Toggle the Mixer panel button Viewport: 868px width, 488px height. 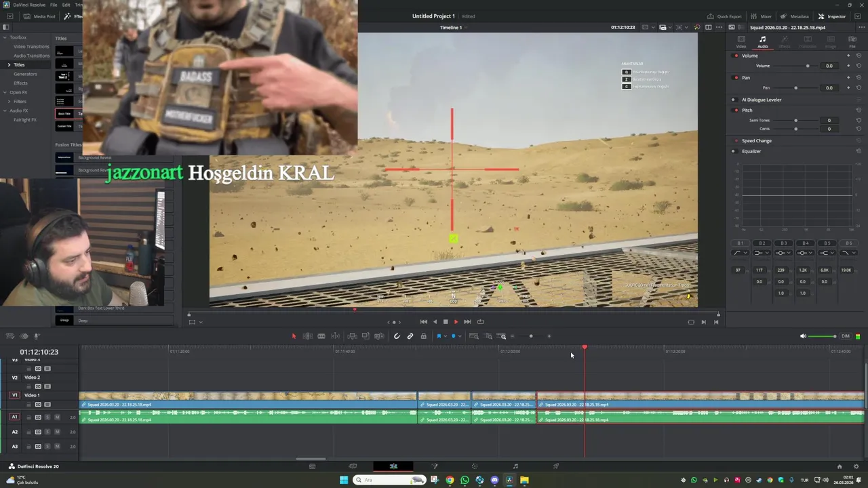point(762,16)
